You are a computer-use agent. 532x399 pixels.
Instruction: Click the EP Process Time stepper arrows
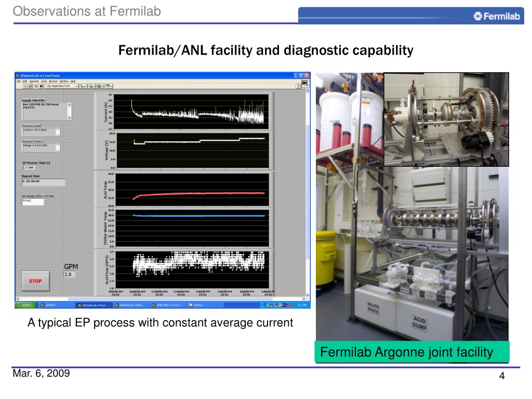tap(22, 168)
